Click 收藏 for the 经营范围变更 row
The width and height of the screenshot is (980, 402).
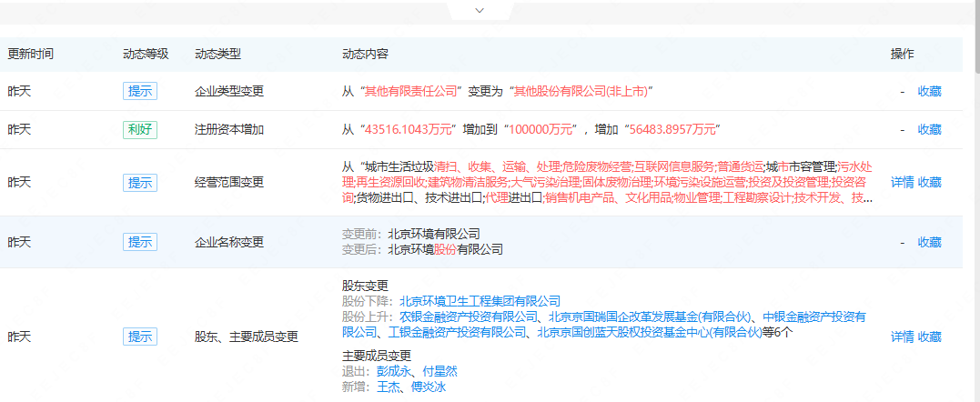tap(929, 182)
